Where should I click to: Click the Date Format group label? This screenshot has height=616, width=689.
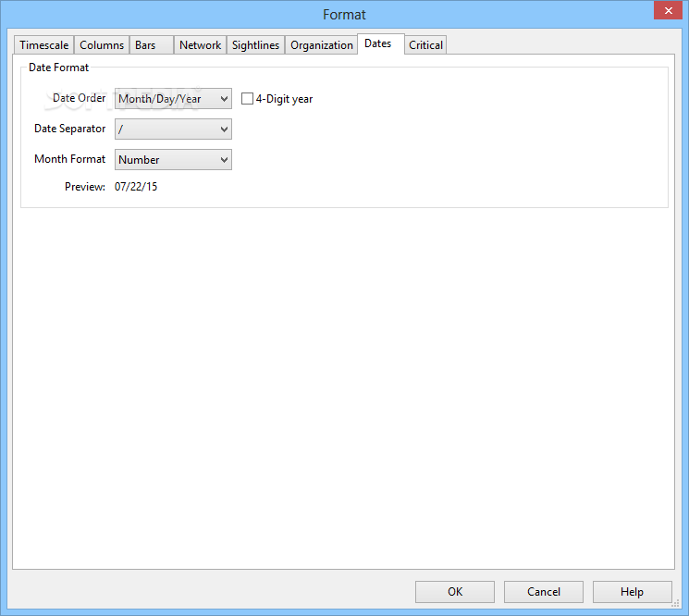click(58, 68)
